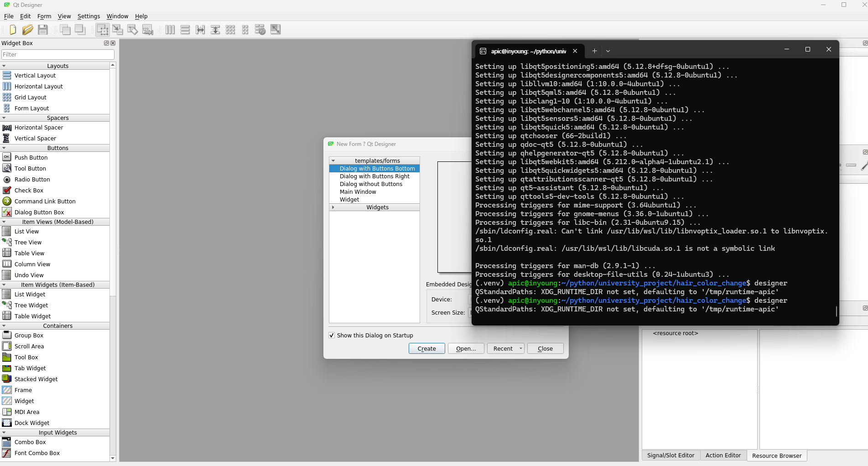Click the Bring to Front toolbar icon
Viewport: 868px width, 466px height.
pos(80,30)
